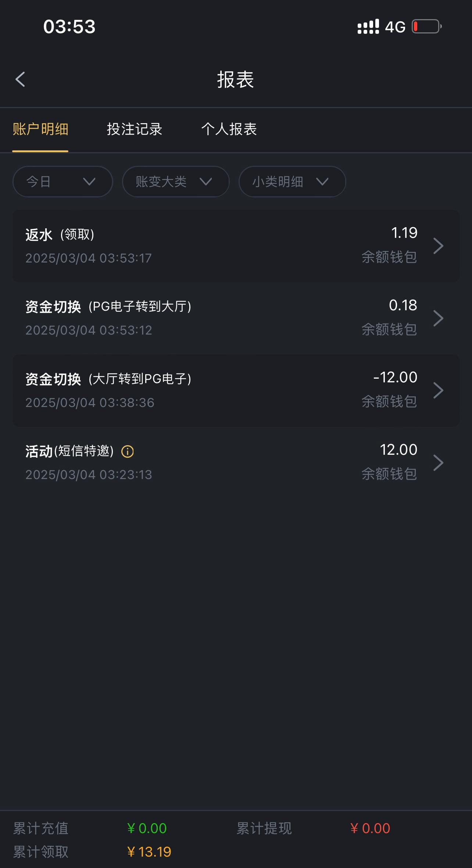The height and width of the screenshot is (868, 472).
Task: Tap the -12.00 transfer amount
Action: [x=395, y=378]
